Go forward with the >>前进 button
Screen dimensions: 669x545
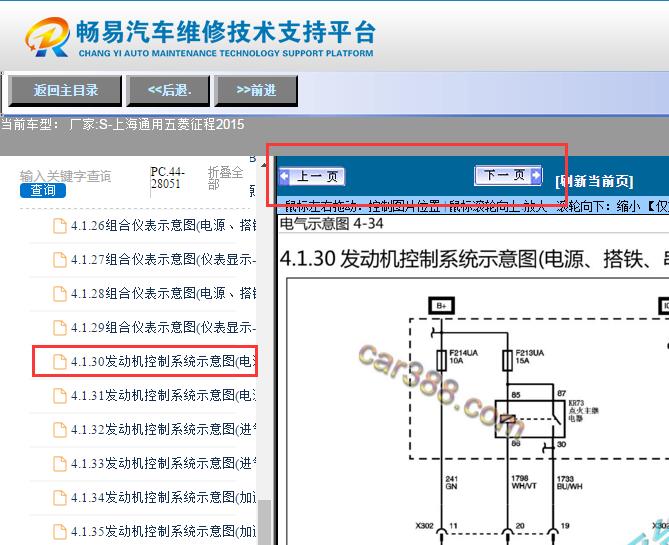click(256, 90)
